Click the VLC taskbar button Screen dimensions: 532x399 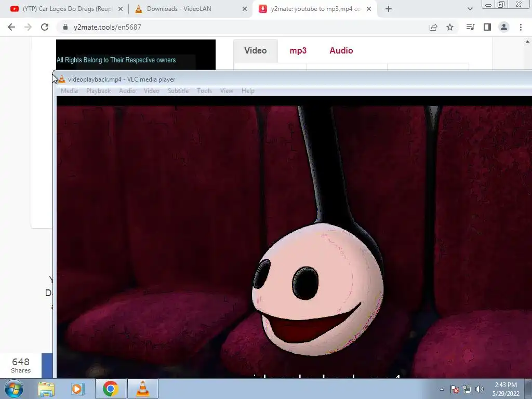(x=143, y=389)
